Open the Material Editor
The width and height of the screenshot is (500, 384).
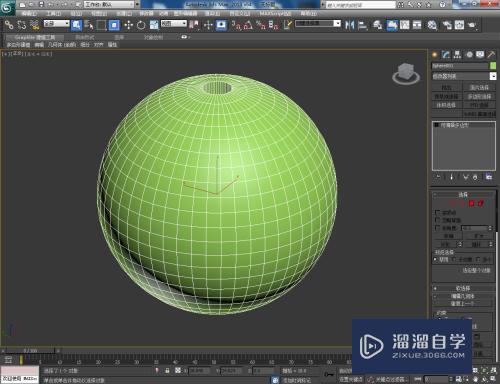click(x=432, y=25)
